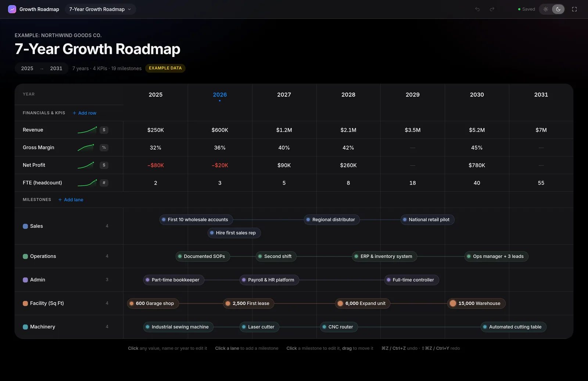Open Documented SOPs milestone

click(x=203, y=256)
